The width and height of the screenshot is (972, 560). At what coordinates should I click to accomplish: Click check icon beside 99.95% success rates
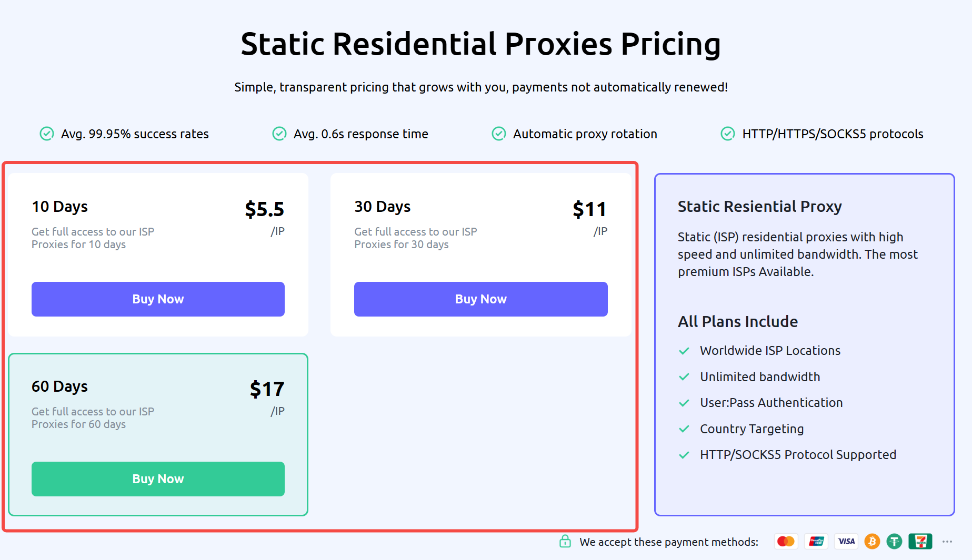[47, 134]
